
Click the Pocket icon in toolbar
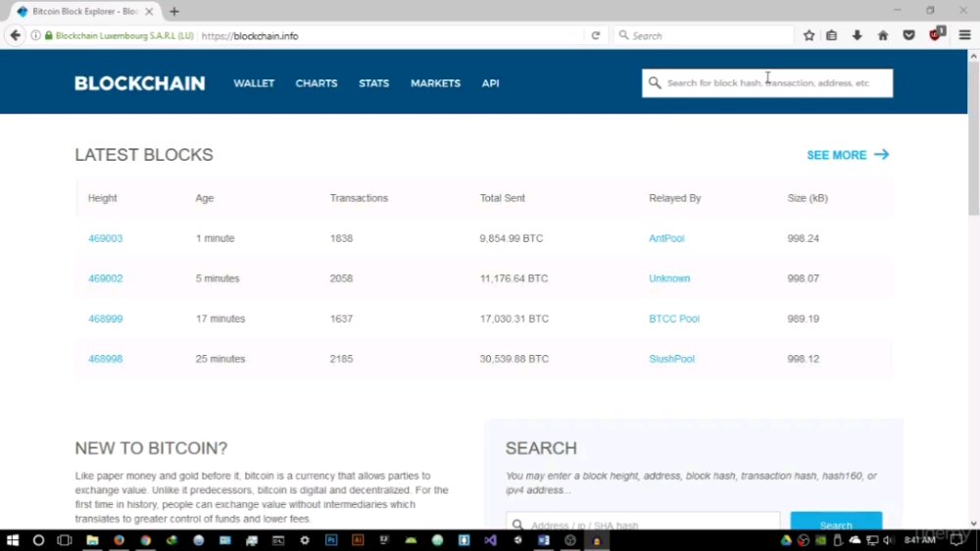908,35
